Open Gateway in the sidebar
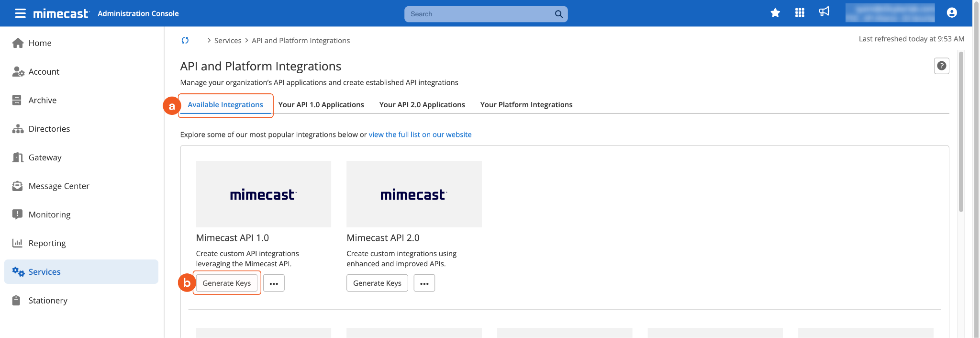Screen dimensions: 980x338 click(45, 158)
